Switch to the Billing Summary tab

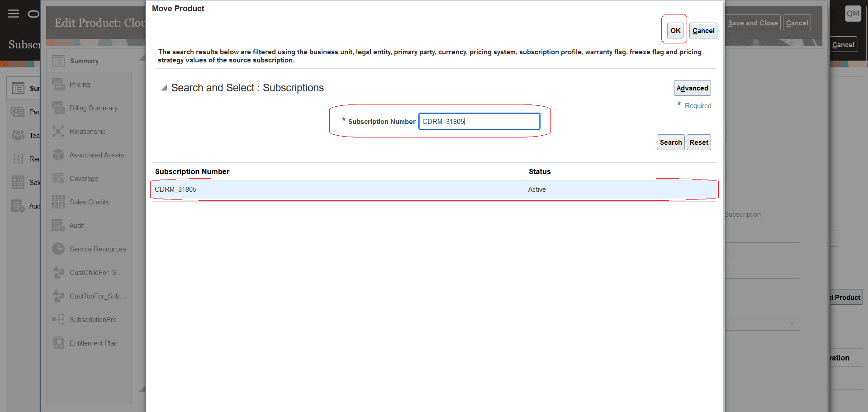click(94, 108)
